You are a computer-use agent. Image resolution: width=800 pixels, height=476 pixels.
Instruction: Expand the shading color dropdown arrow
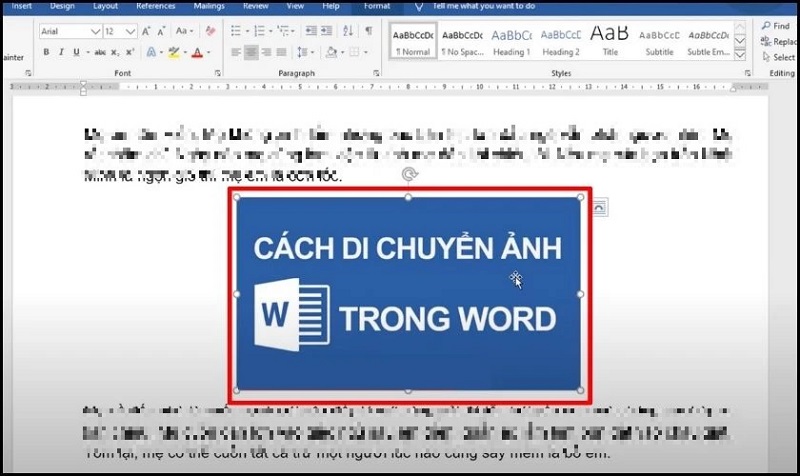coord(342,52)
